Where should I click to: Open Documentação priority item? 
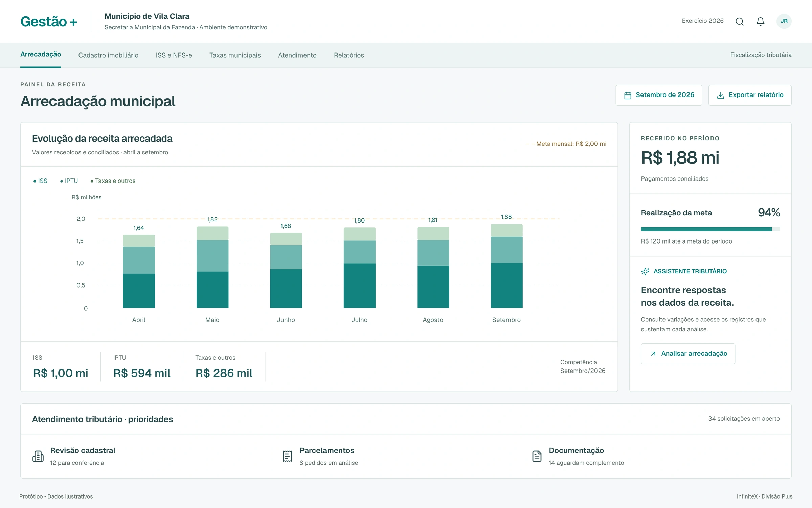tap(578, 456)
